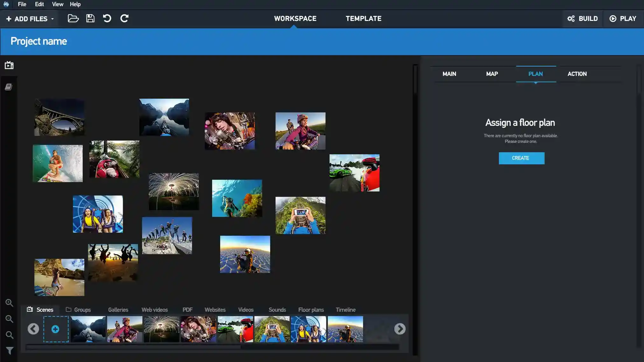
Task: Click the undo arrow icon
Action: click(x=107, y=18)
